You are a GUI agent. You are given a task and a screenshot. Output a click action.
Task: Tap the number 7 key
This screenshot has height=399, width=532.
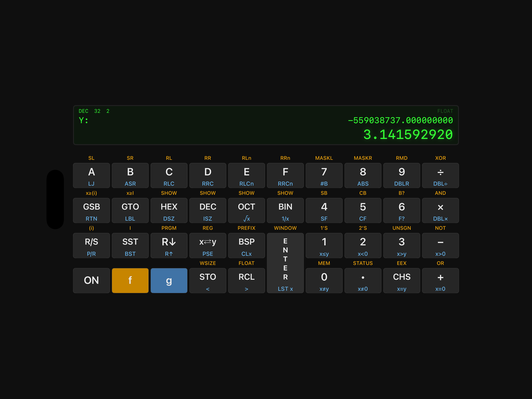324,175
